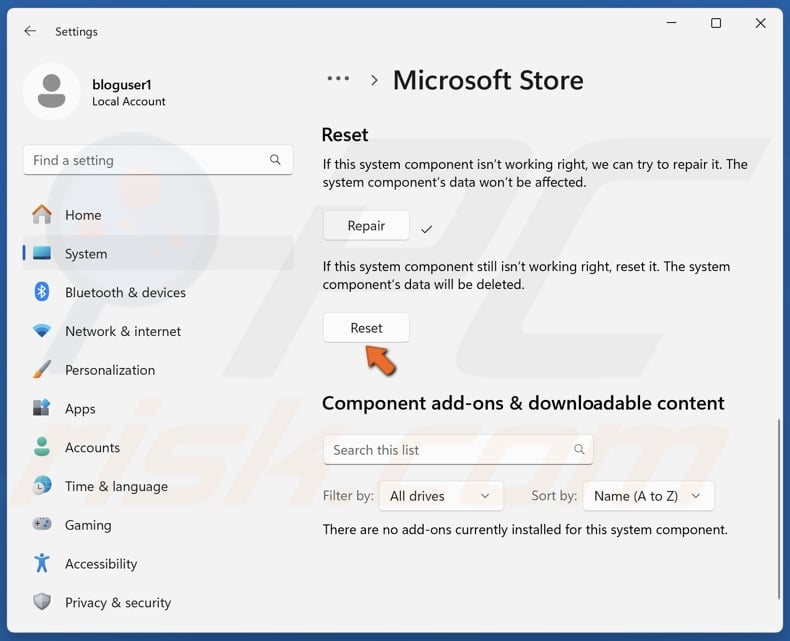Open Gaming settings category
The height and width of the screenshot is (641, 790).
click(88, 525)
